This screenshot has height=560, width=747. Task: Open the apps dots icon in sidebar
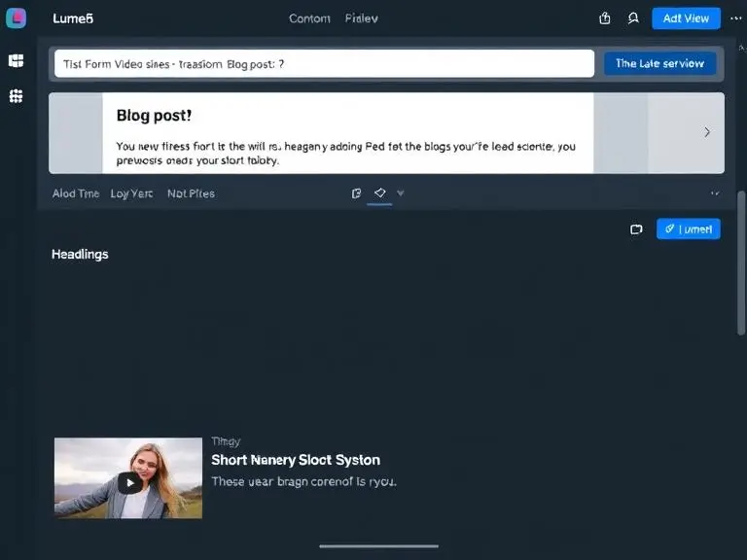pos(16,95)
